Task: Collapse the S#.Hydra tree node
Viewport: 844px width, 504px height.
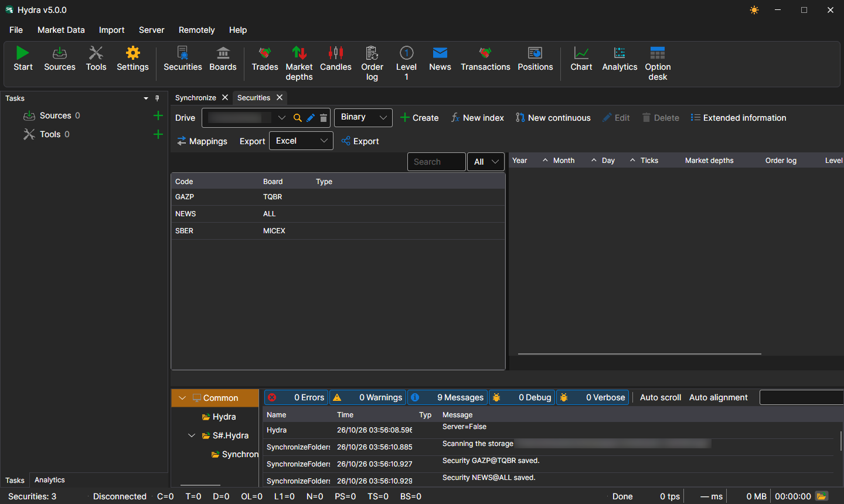Action: [192, 435]
